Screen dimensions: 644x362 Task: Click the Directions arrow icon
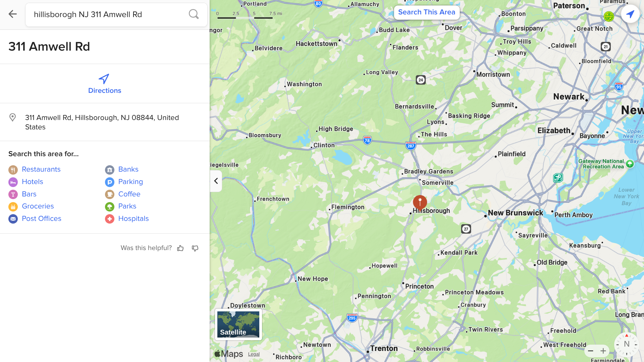(x=104, y=79)
